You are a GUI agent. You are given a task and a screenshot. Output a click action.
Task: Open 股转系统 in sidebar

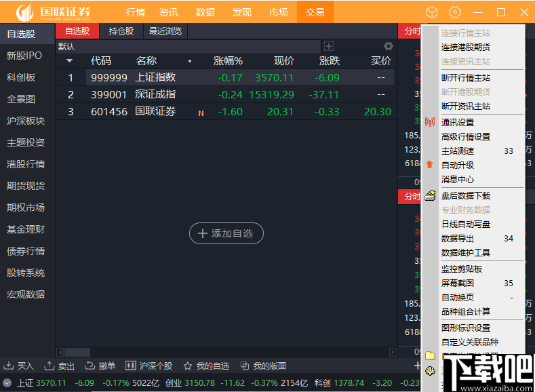click(27, 273)
